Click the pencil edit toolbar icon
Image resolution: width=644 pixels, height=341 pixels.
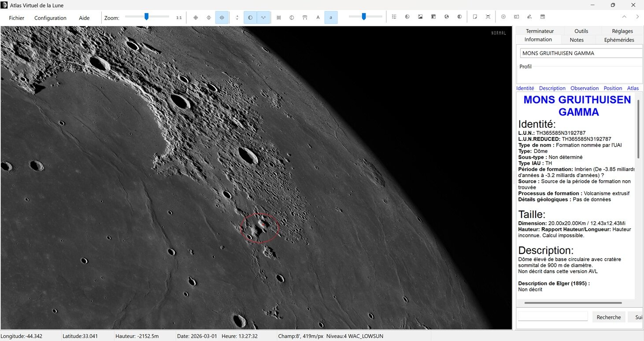pyautogui.click(x=529, y=17)
